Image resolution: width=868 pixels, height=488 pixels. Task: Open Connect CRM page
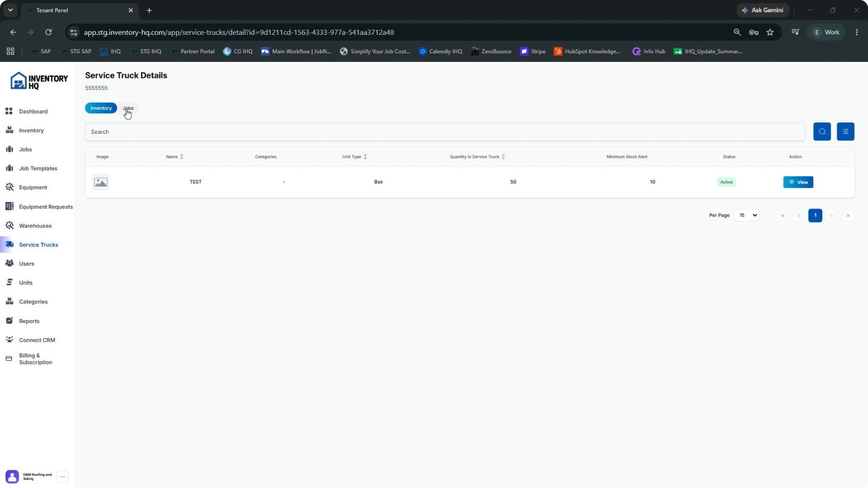pyautogui.click(x=37, y=340)
